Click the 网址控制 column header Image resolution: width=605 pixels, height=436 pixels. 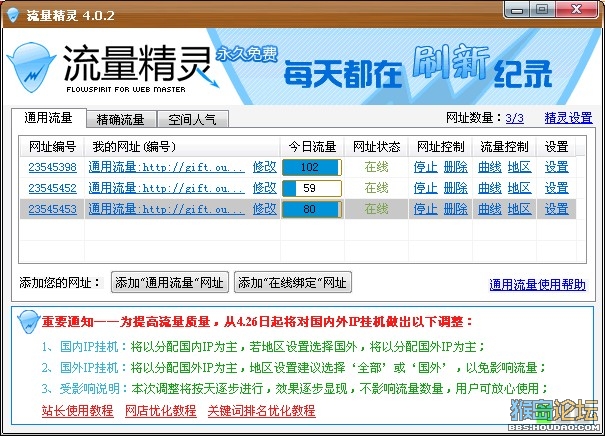pyautogui.click(x=440, y=147)
